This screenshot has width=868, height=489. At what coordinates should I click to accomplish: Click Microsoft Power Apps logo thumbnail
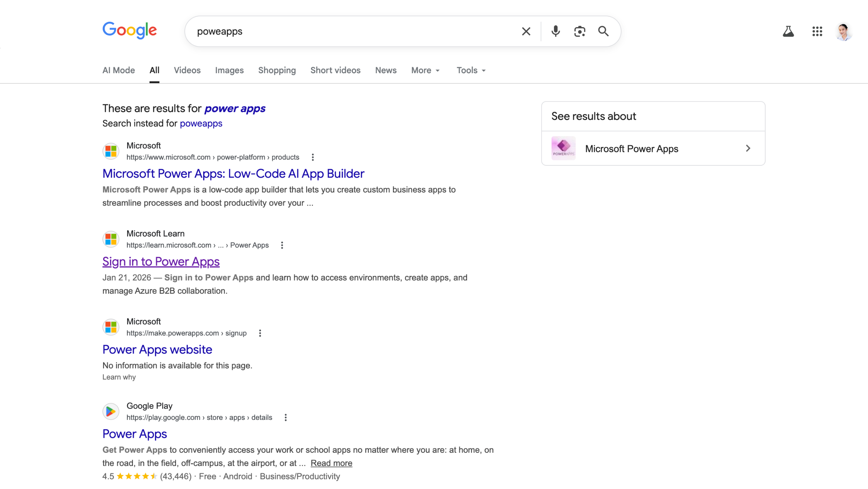pos(563,148)
